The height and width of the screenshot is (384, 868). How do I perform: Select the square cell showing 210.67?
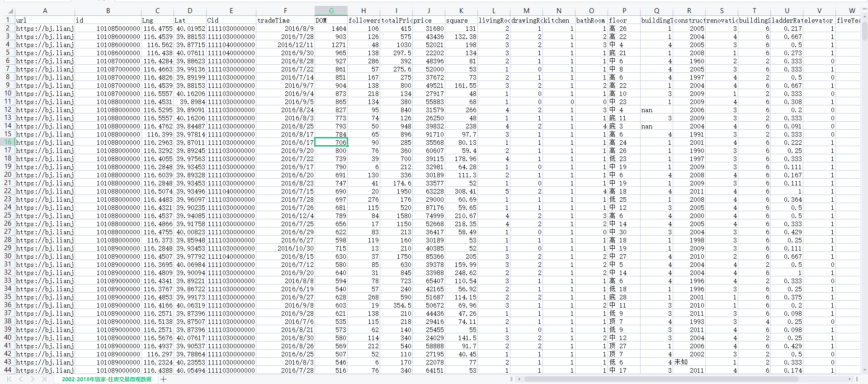461,215
